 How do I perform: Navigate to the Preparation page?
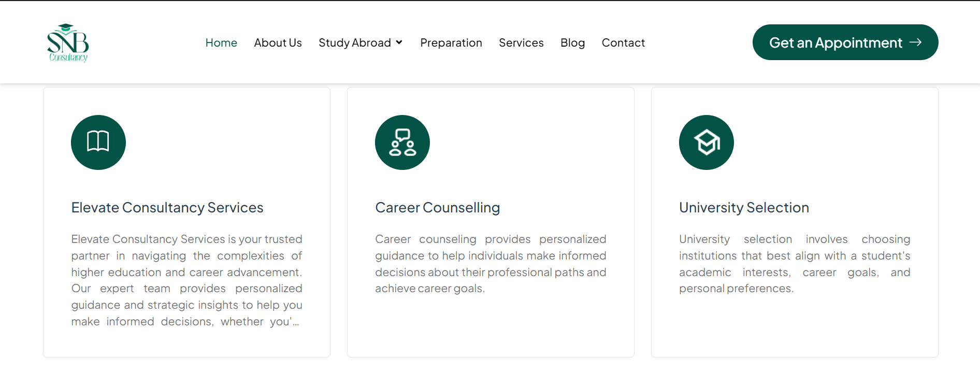pos(451,43)
